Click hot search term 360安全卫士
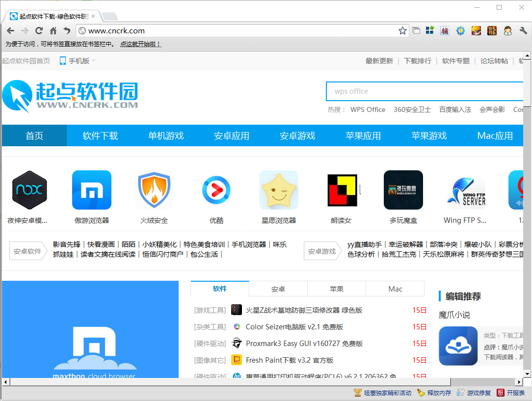Screen dimensions: 532x401 412,109
